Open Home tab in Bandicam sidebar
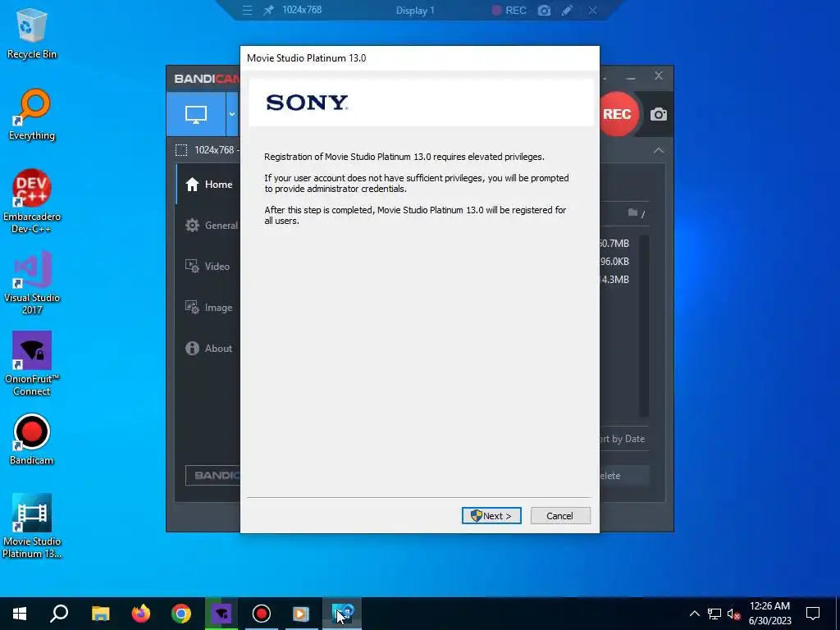Viewport: 840px width, 630px height. click(x=209, y=185)
